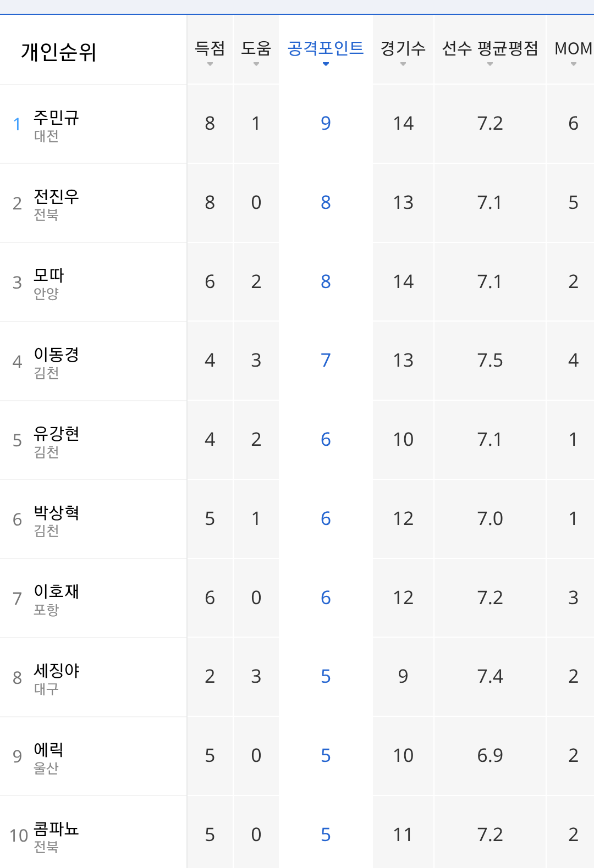This screenshot has width=594, height=868.
Task: Select 공격포인트 column header
Action: pos(326,48)
